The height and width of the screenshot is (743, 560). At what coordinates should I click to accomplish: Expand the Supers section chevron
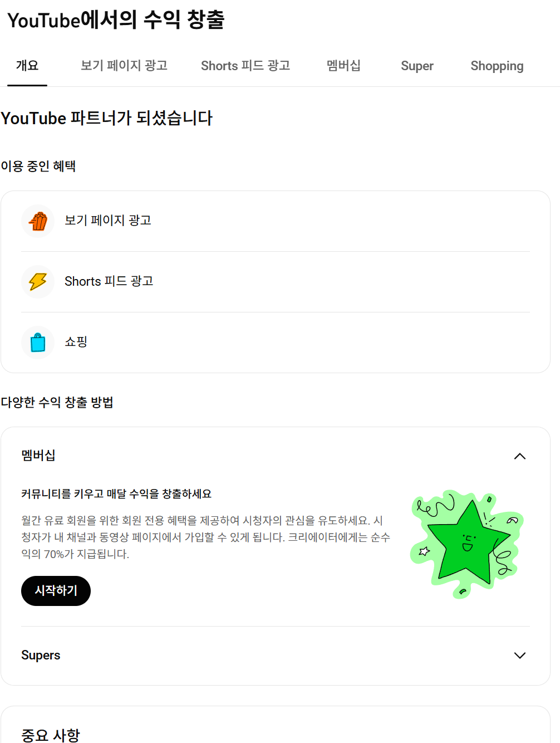[520, 656]
